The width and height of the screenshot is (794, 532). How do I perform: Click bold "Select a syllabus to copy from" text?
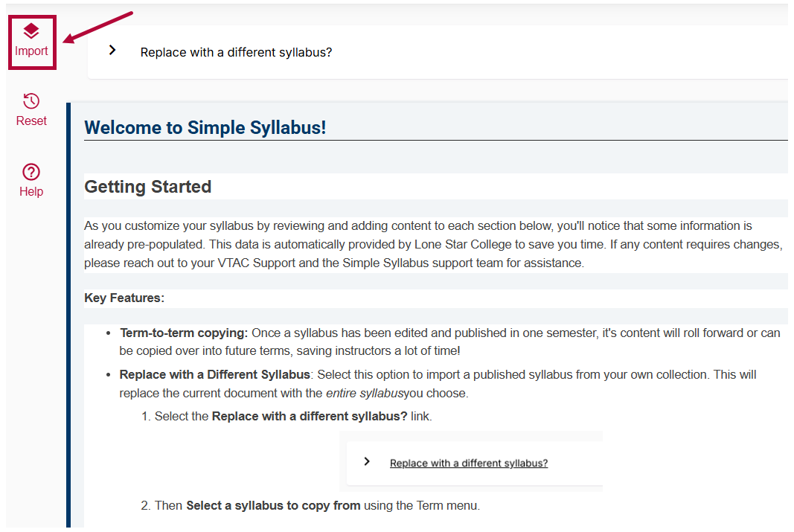[273, 505]
